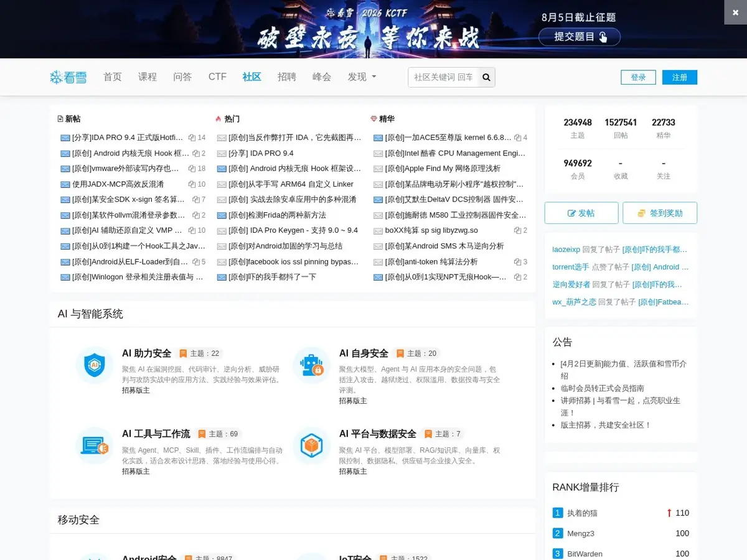Open ranked user Mengz3
The height and width of the screenshot is (560, 747).
pos(581,534)
